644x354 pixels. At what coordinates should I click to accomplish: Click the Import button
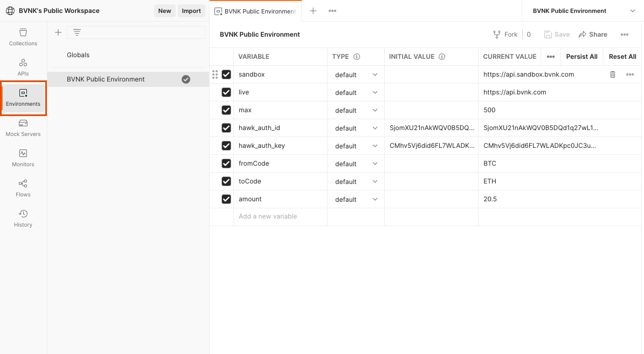point(191,11)
